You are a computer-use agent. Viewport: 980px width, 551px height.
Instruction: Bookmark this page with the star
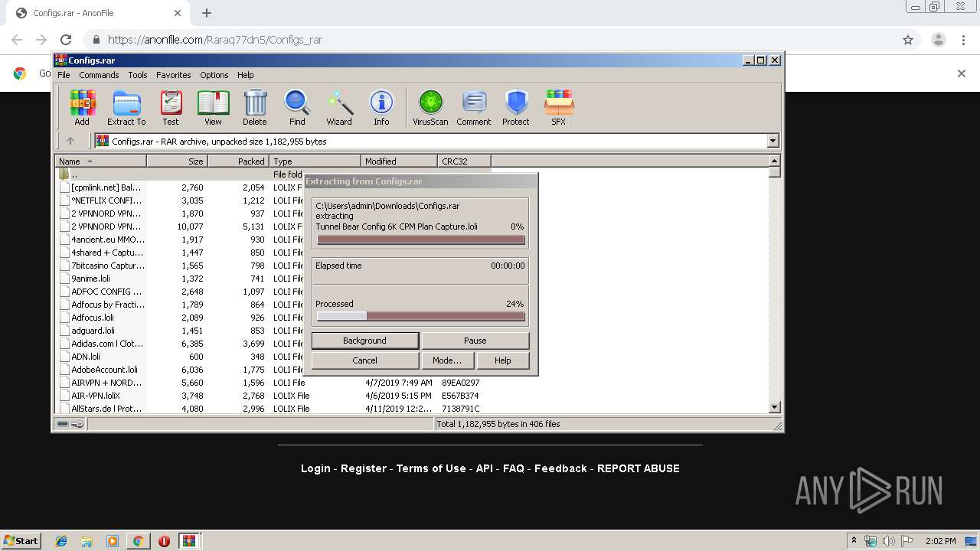[x=908, y=40]
